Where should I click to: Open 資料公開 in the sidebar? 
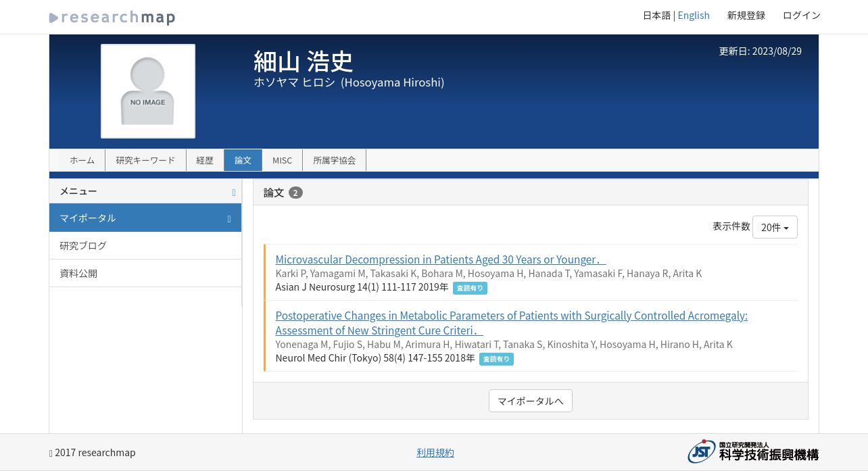pos(145,273)
